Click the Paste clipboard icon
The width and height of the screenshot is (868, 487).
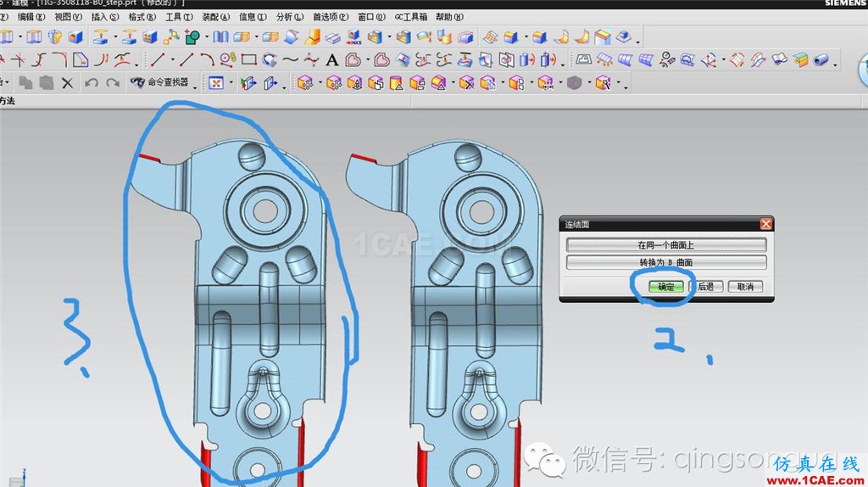pyautogui.click(x=47, y=83)
